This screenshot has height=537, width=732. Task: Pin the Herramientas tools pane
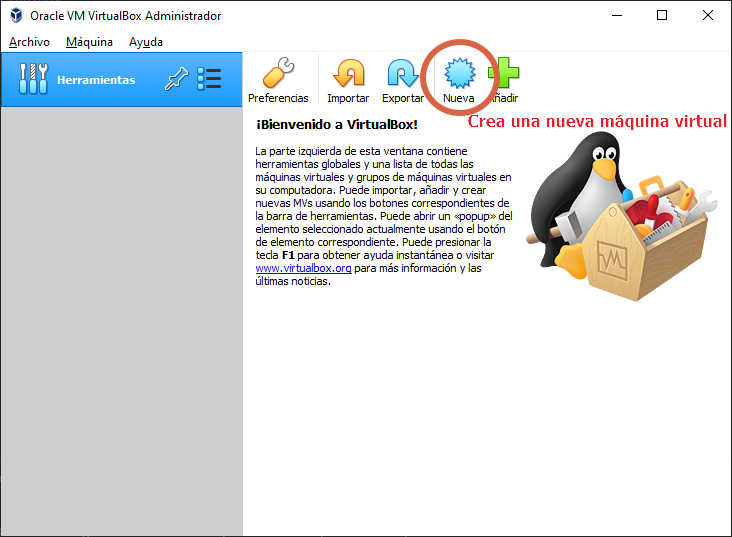[176, 80]
